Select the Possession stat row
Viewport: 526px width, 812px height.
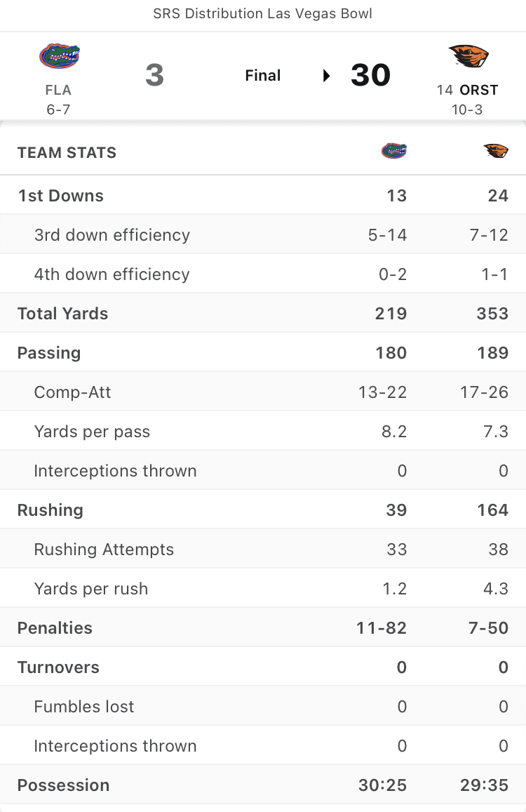click(x=263, y=785)
